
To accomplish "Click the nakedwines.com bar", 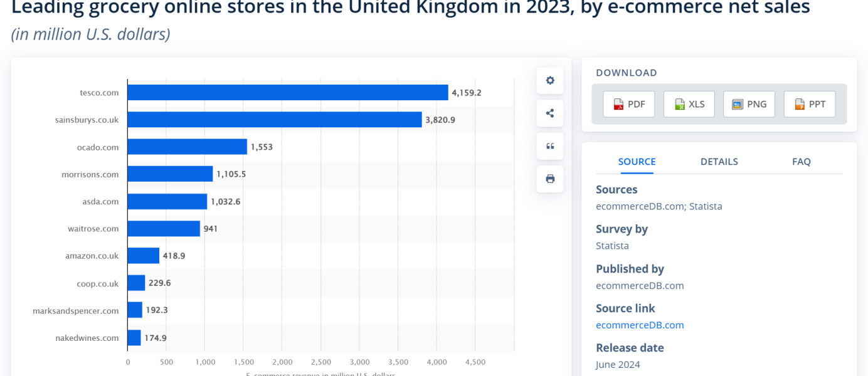I will coord(134,338).
